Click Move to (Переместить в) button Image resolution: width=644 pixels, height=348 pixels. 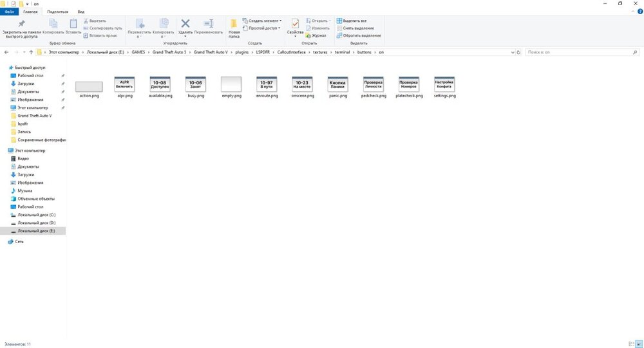139,28
